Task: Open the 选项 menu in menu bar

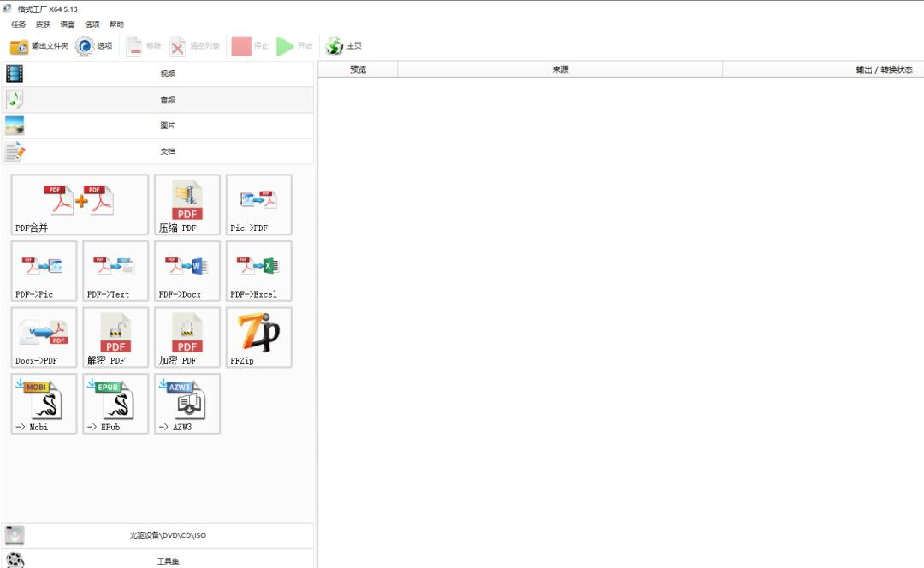Action: [92, 25]
